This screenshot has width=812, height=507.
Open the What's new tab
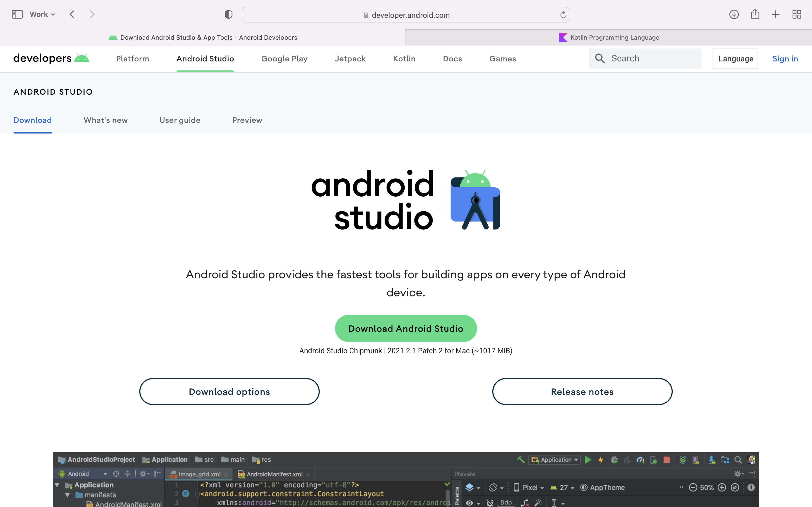point(105,120)
